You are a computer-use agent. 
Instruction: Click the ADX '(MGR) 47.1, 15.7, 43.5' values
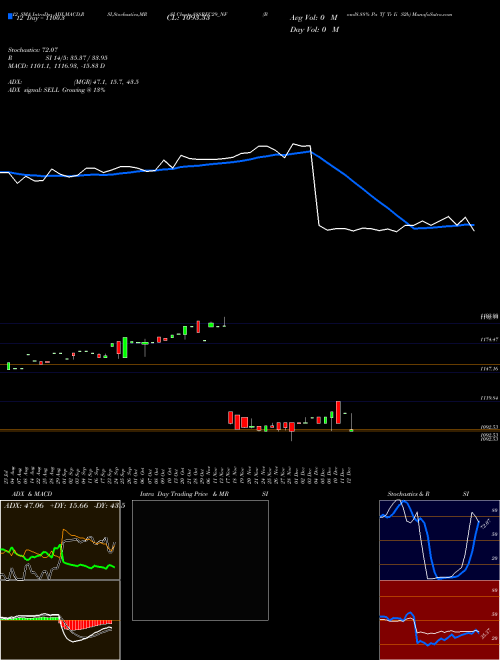point(106,82)
